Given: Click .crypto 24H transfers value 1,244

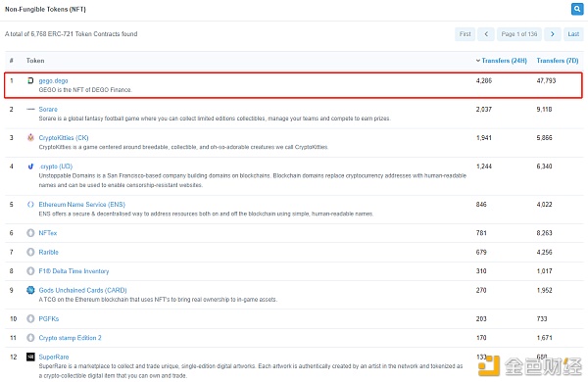Looking at the screenshot, I should pos(484,167).
